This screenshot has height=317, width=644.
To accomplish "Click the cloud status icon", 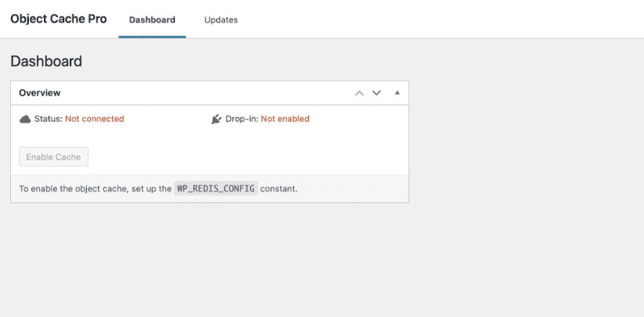I will click(x=25, y=119).
